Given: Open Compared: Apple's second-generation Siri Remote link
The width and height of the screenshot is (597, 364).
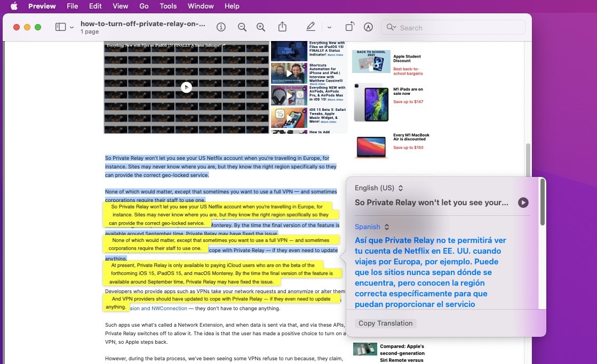Looking at the screenshot, I should (x=402, y=353).
